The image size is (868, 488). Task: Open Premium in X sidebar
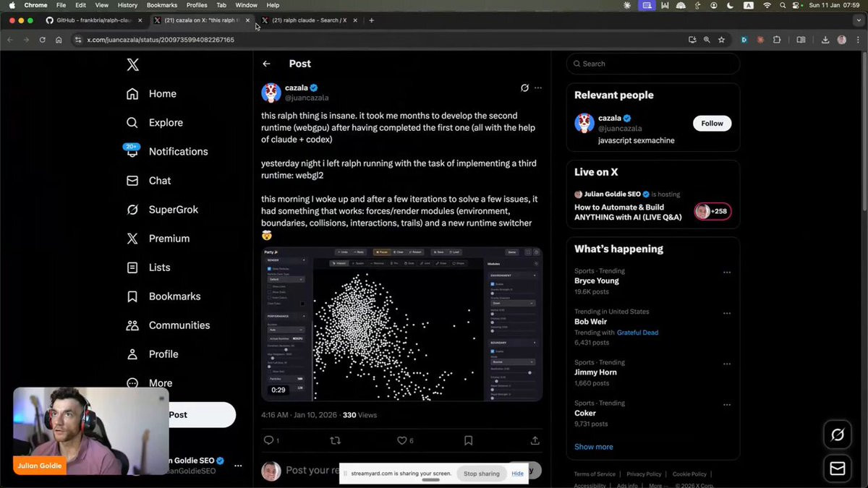158,239
